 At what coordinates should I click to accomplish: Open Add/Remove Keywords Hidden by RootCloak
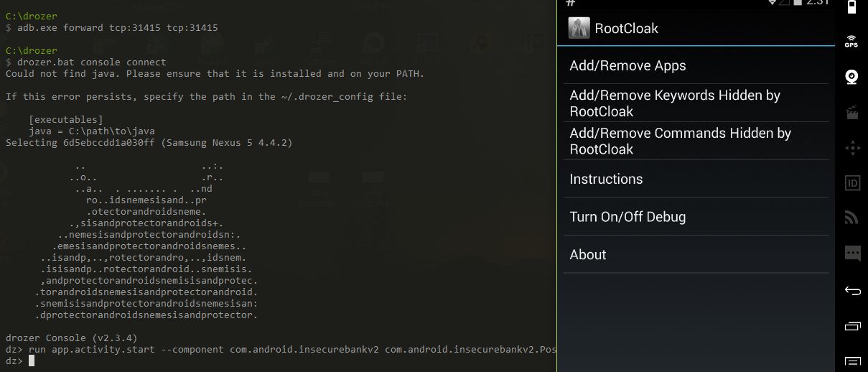point(674,103)
